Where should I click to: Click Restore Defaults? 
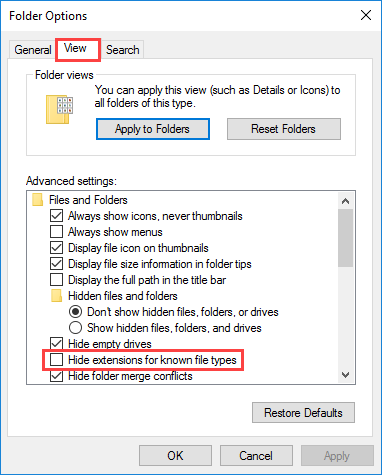(303, 413)
